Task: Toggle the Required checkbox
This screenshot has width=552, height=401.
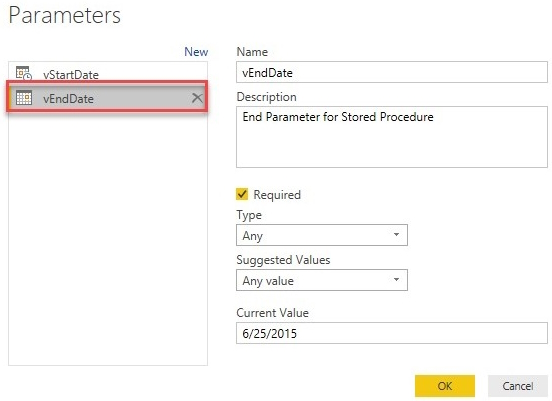Action: point(242,194)
